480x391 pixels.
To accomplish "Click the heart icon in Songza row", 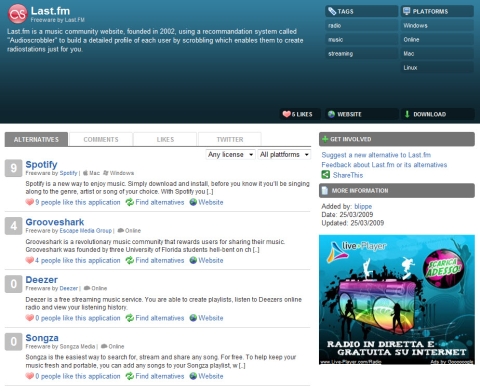I will [30, 376].
